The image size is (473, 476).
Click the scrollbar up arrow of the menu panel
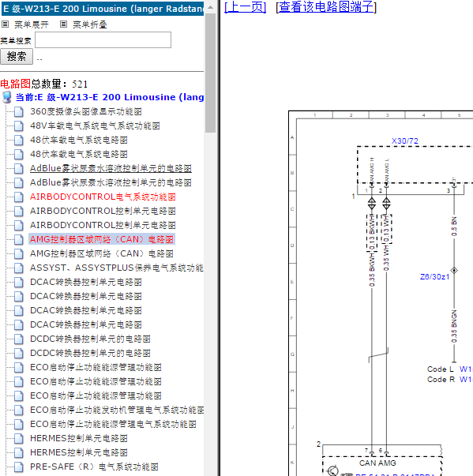(x=210, y=7)
